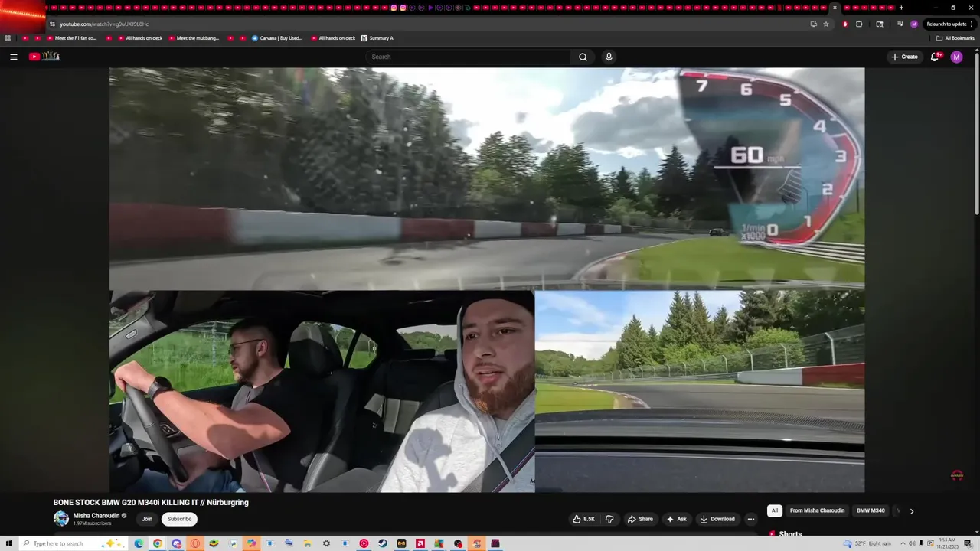Show next filter chips with right chevron
The width and height of the screenshot is (980, 551).
(x=911, y=511)
